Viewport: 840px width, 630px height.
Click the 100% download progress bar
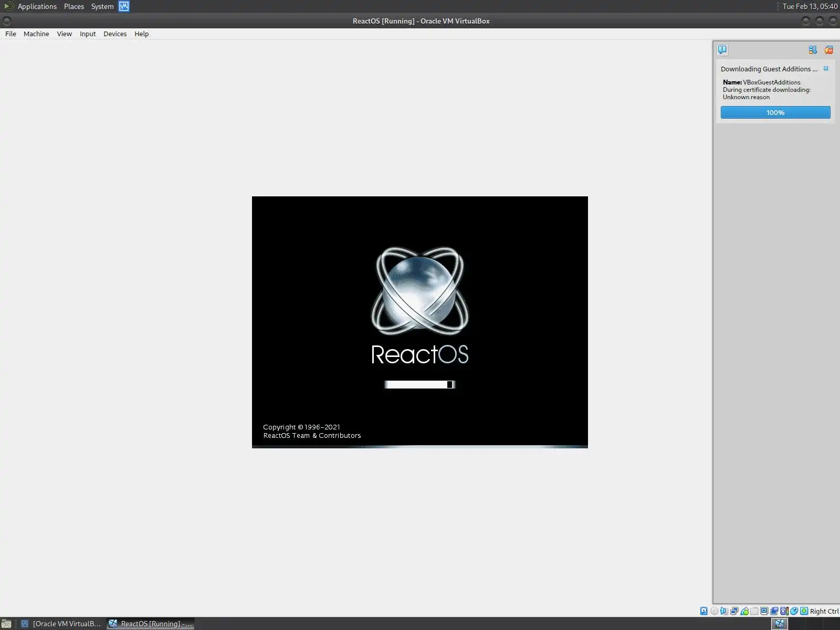pyautogui.click(x=775, y=112)
